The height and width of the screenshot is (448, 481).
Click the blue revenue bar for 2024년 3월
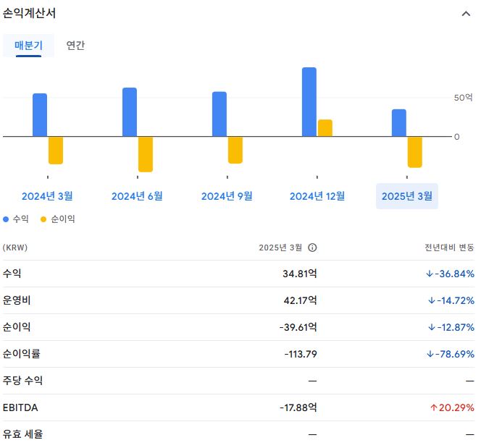pyautogui.click(x=40, y=115)
